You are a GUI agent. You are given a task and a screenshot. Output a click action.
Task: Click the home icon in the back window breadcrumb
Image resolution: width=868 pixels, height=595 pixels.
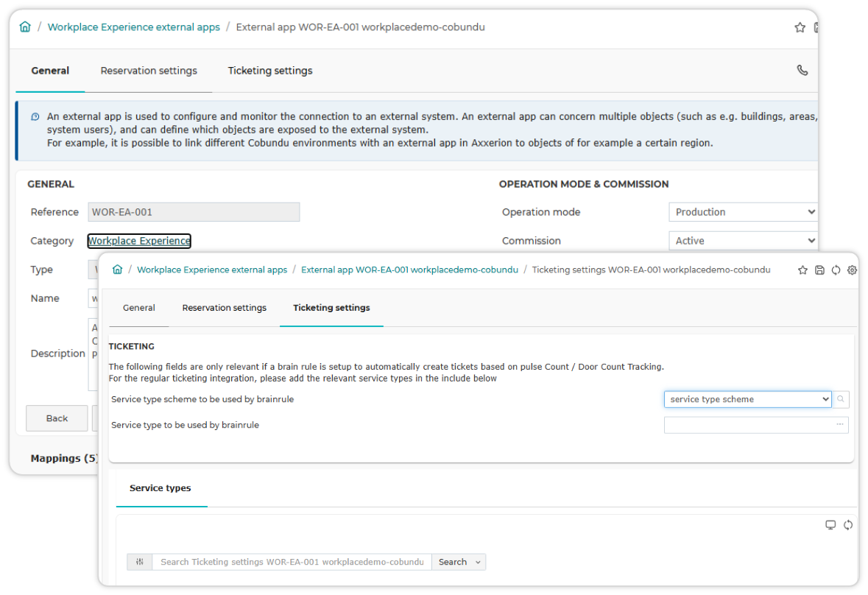(25, 27)
